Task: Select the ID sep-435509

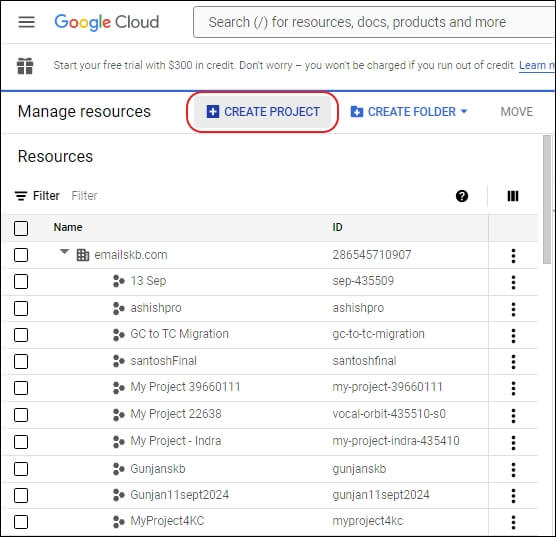Action: point(363,281)
